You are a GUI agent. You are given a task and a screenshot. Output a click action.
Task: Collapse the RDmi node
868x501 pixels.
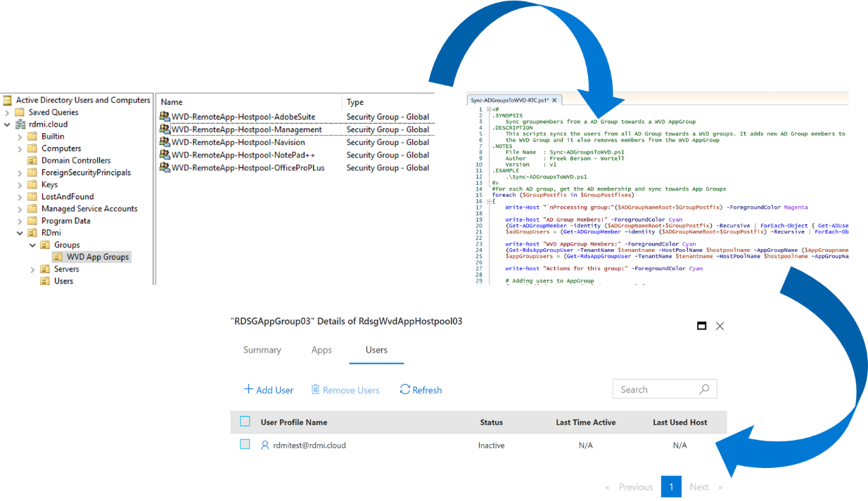click(20, 233)
